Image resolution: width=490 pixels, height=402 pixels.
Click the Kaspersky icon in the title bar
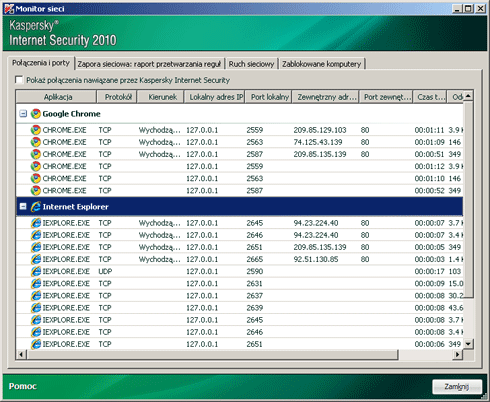pyautogui.click(x=9, y=9)
